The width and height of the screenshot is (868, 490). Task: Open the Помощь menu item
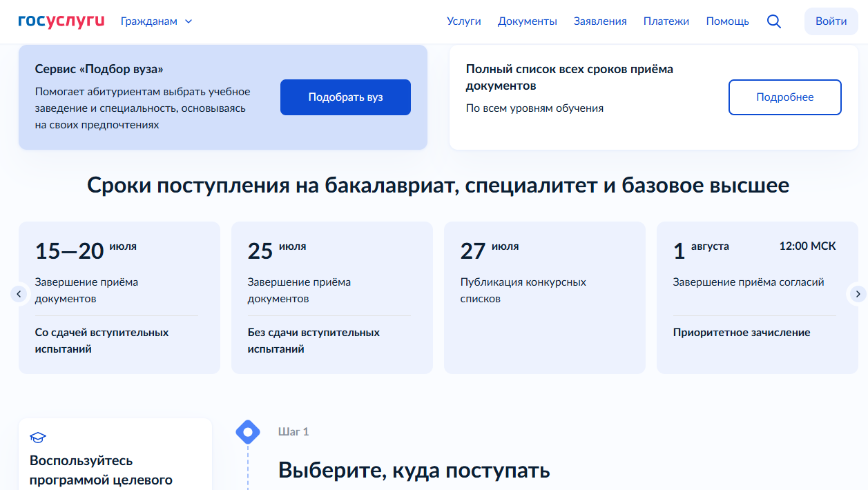727,21
